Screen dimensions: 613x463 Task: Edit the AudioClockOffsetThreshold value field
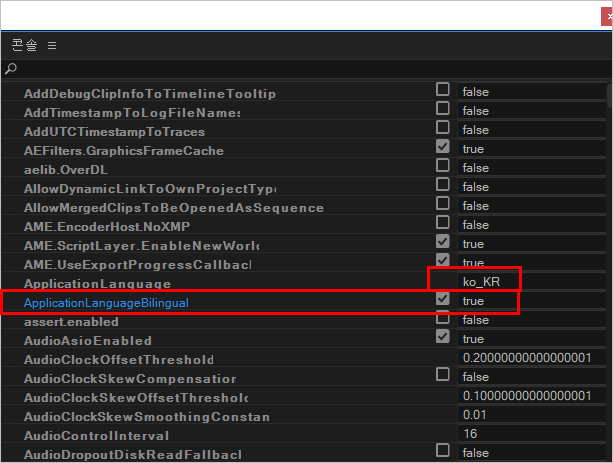(x=532, y=358)
